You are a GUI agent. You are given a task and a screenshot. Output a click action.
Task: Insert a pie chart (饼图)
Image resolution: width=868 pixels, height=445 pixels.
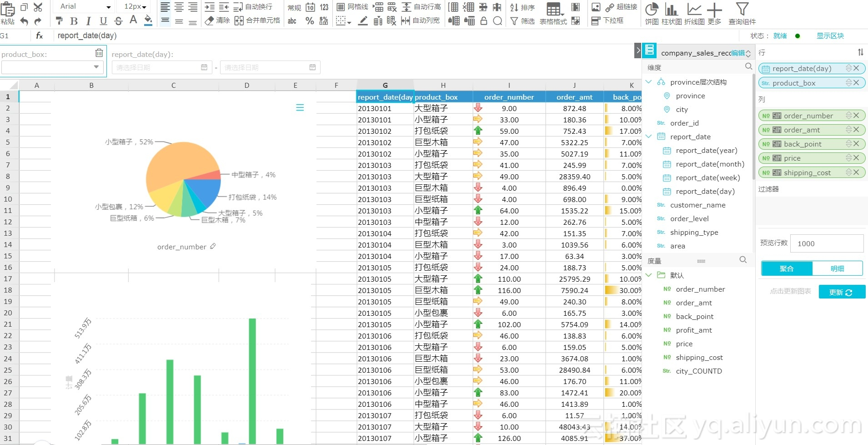[652, 13]
